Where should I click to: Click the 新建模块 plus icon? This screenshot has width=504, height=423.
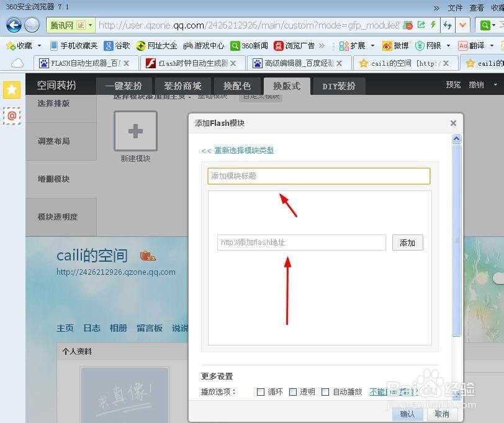coord(135,131)
